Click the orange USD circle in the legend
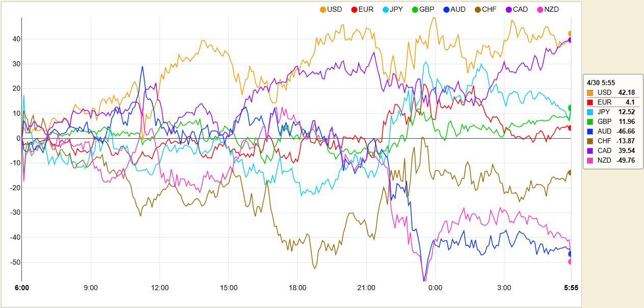 pyautogui.click(x=323, y=9)
